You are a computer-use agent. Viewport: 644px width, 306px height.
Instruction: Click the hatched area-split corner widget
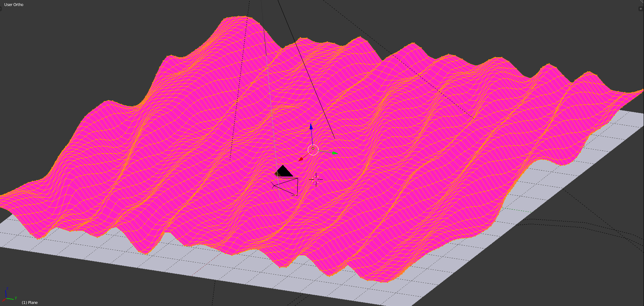tap(642, 2)
